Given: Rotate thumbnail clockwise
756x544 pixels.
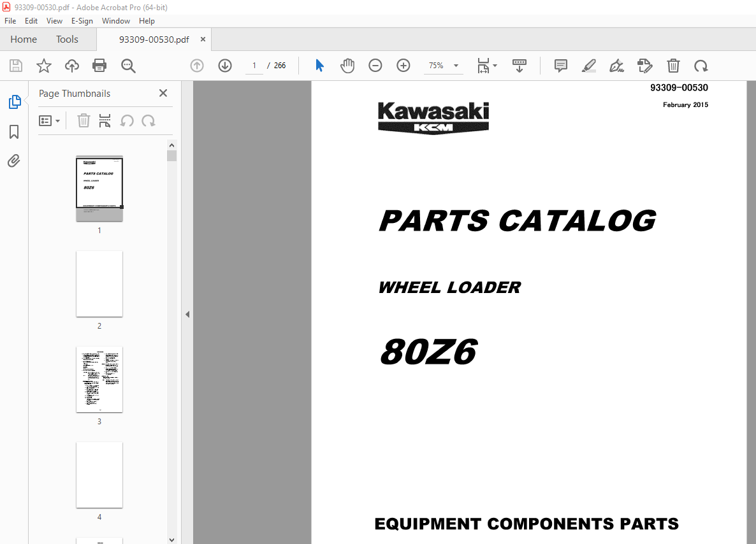Looking at the screenshot, I should tap(149, 120).
